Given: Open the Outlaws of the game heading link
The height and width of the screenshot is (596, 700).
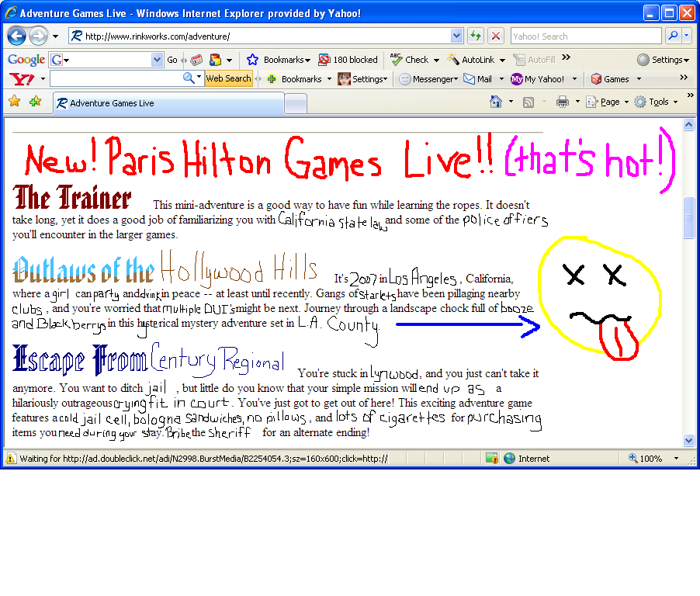Looking at the screenshot, I should point(84,269).
